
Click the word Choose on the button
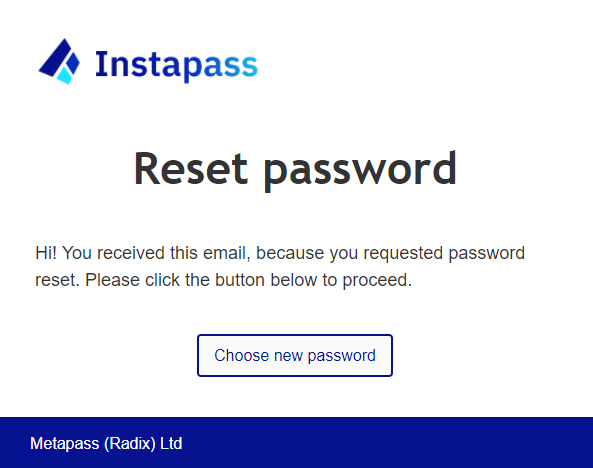242,355
